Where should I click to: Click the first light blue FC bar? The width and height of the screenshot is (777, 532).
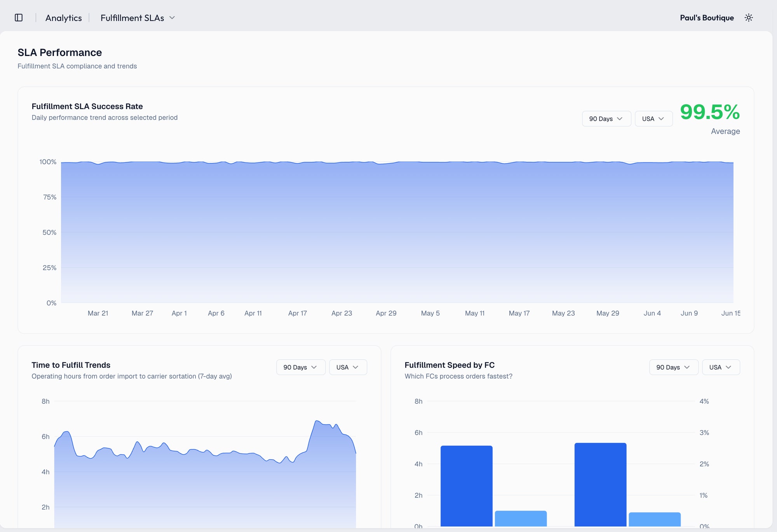pyautogui.click(x=521, y=519)
